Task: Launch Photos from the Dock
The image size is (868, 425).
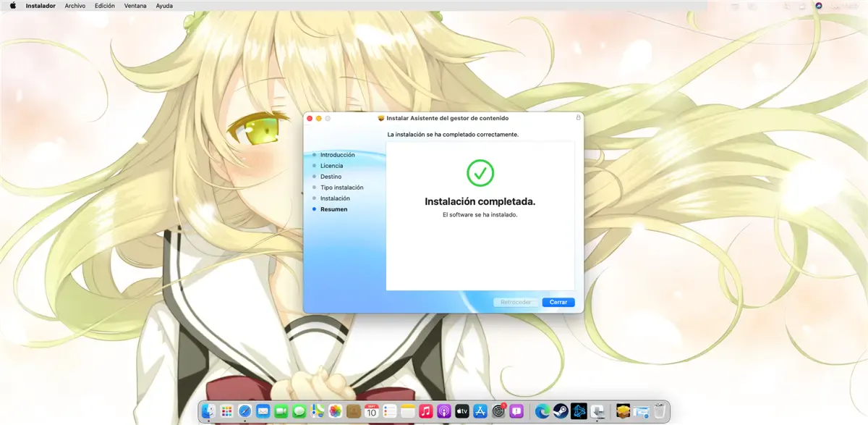Action: click(335, 411)
